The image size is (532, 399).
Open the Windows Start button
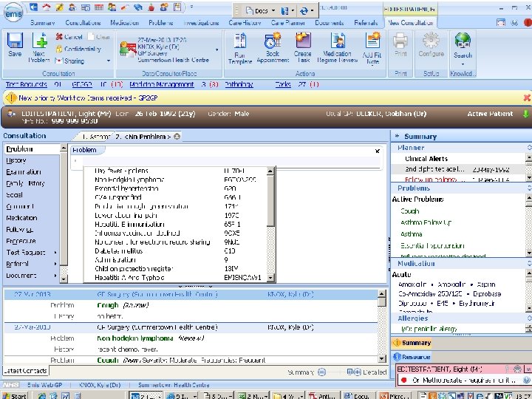click(x=14, y=395)
